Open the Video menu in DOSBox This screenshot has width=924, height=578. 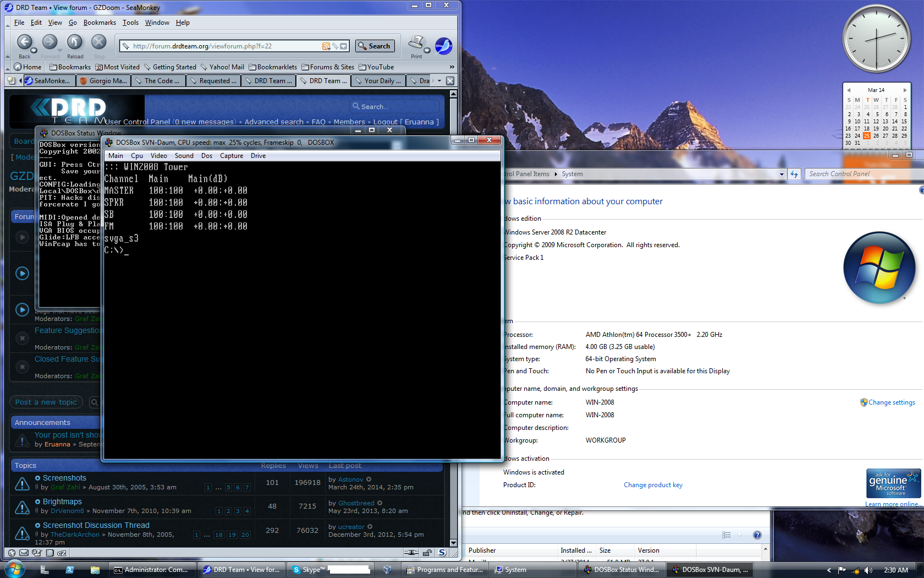click(x=158, y=156)
